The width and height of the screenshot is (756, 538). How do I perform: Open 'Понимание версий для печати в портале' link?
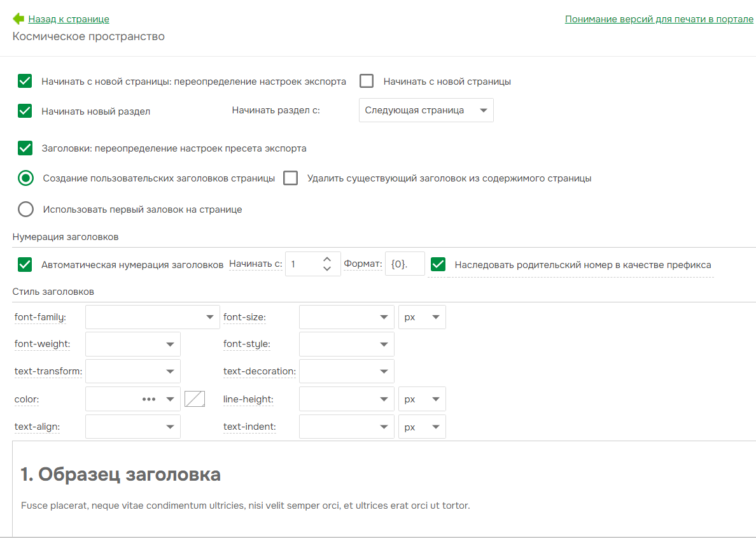click(659, 19)
